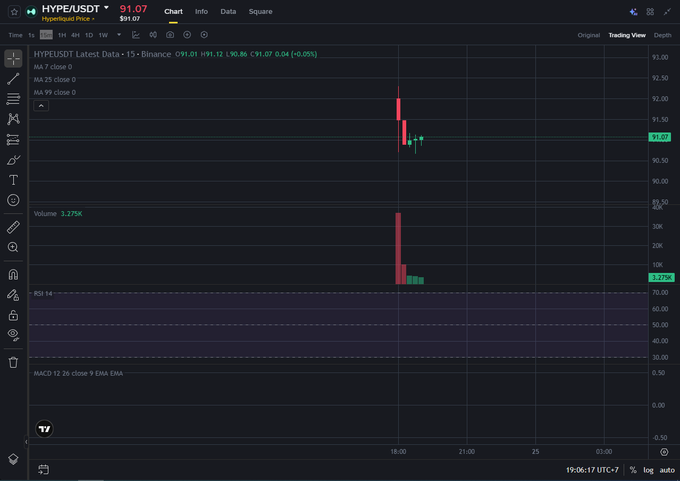Click the HYPEUSDT Latest Data chart title

pyautogui.click(x=102, y=54)
